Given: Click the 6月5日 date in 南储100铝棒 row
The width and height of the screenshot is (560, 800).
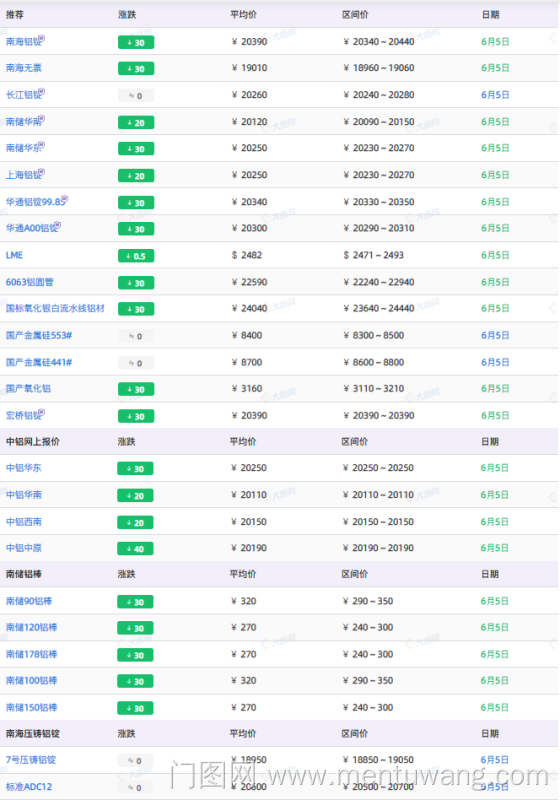Looking at the screenshot, I should click(x=495, y=681).
